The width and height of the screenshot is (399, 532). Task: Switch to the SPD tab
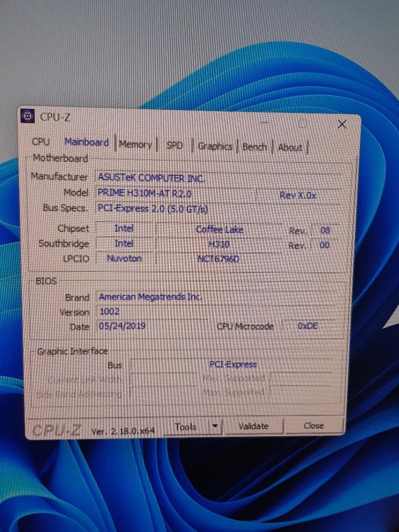click(175, 146)
